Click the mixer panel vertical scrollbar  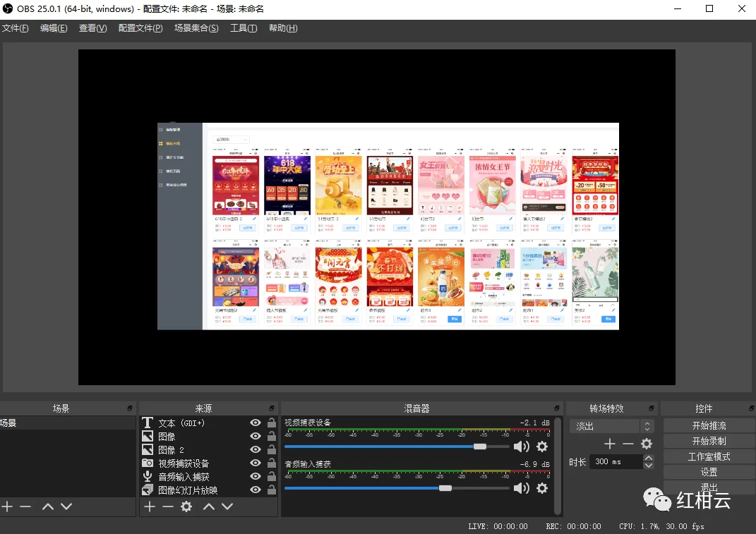tap(558, 466)
